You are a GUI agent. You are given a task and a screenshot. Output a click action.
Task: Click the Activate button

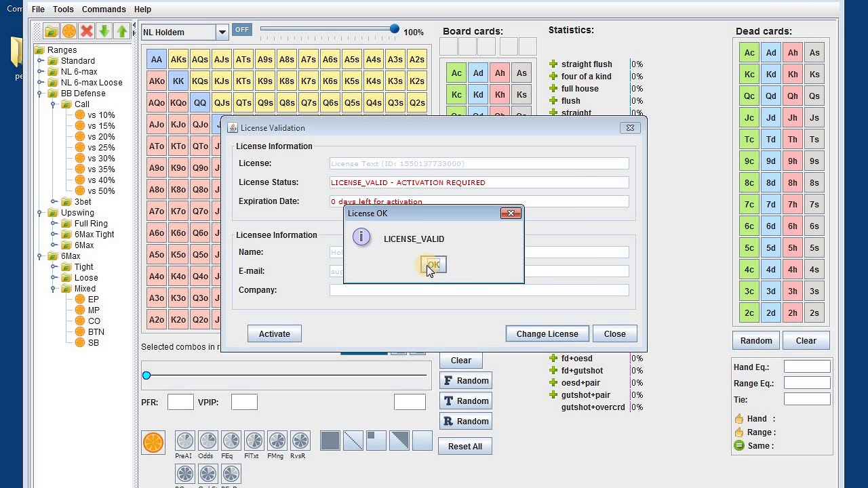(274, 333)
